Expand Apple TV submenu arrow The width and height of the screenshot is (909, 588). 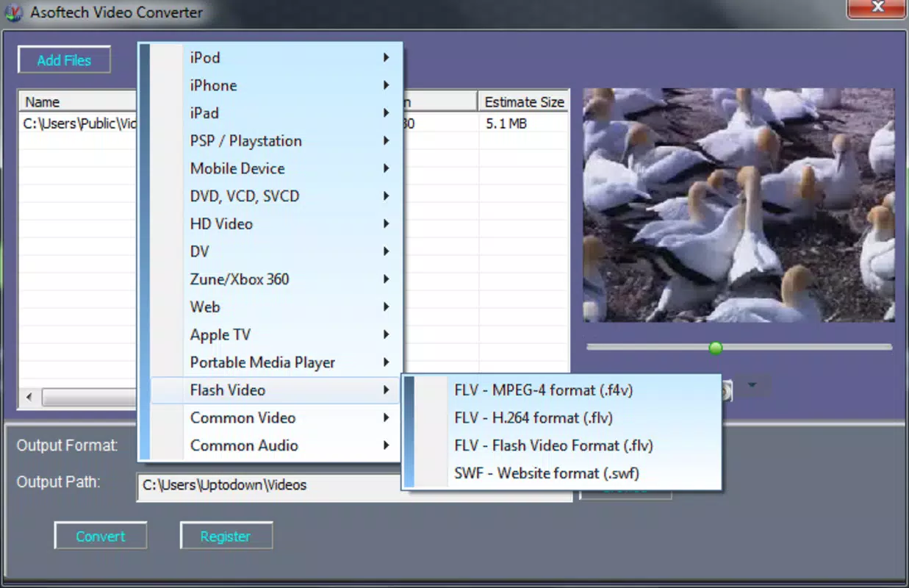[386, 334]
